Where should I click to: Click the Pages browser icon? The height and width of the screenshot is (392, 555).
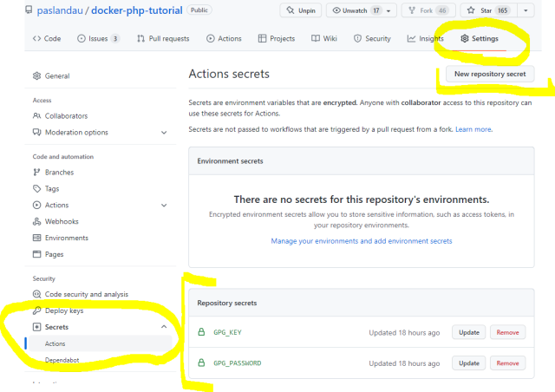pos(36,254)
